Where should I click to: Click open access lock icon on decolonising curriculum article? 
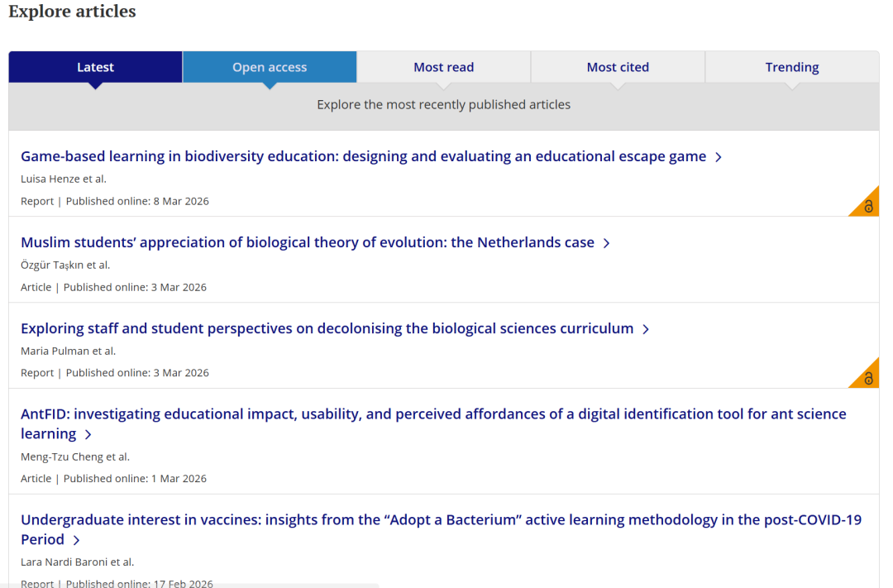click(867, 378)
